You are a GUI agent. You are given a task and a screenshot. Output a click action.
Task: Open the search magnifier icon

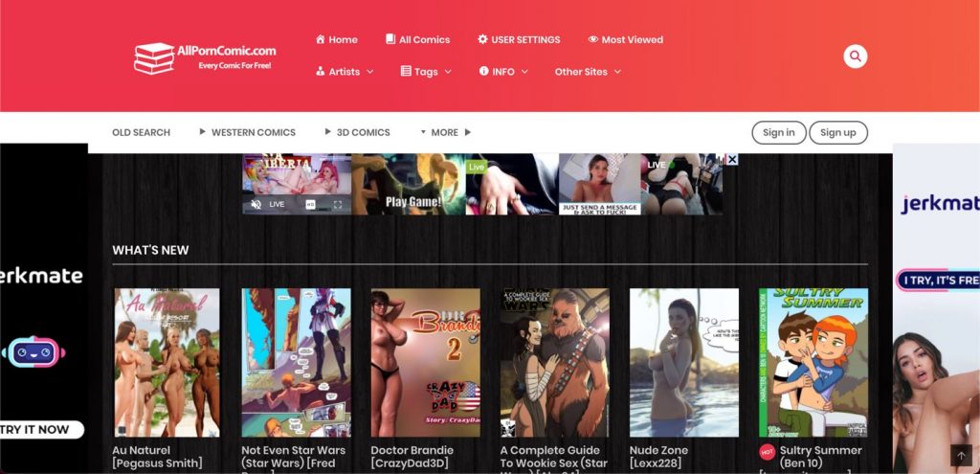(x=855, y=56)
